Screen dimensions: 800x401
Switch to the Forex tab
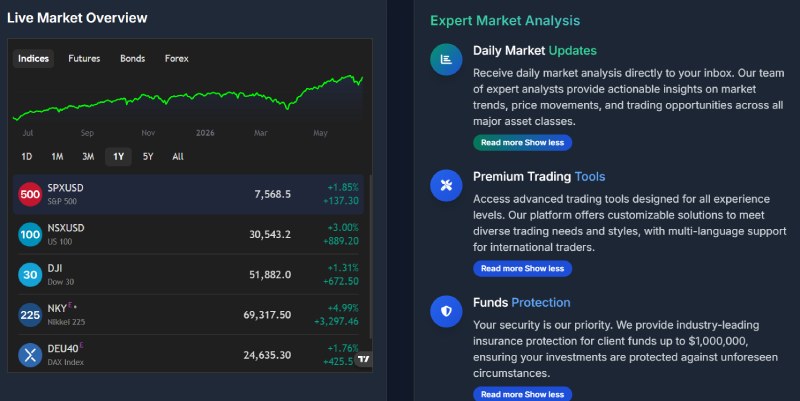click(177, 59)
